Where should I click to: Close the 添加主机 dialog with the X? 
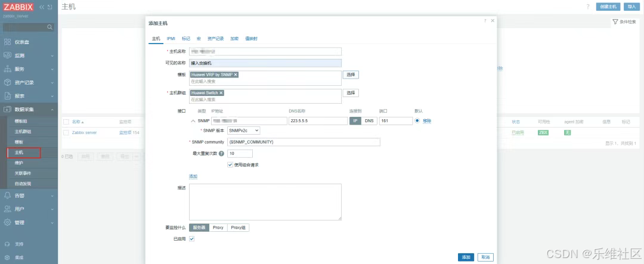tap(493, 20)
